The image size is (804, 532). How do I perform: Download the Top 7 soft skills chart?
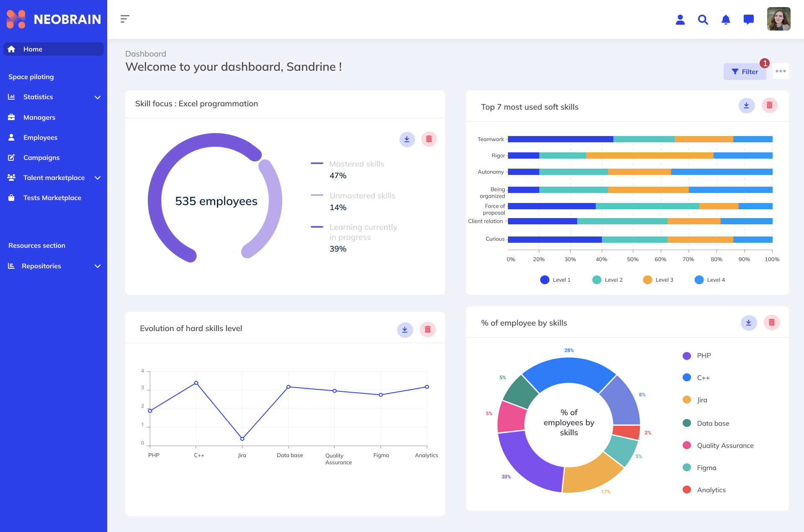746,105
